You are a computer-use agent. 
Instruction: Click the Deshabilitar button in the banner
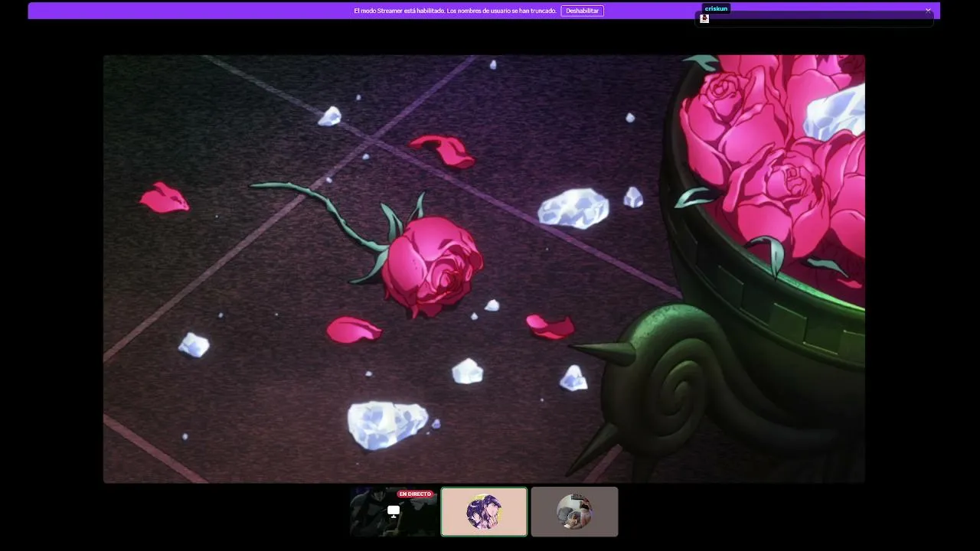[x=582, y=11]
